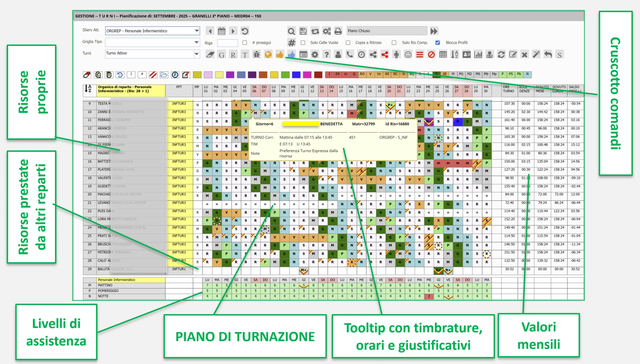640x364 pixels.
Task: Pick the green color swatch
Action: [x=285, y=75]
